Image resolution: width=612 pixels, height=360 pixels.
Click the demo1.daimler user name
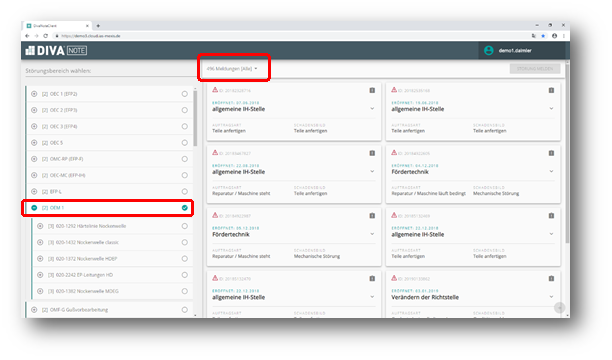coord(515,51)
